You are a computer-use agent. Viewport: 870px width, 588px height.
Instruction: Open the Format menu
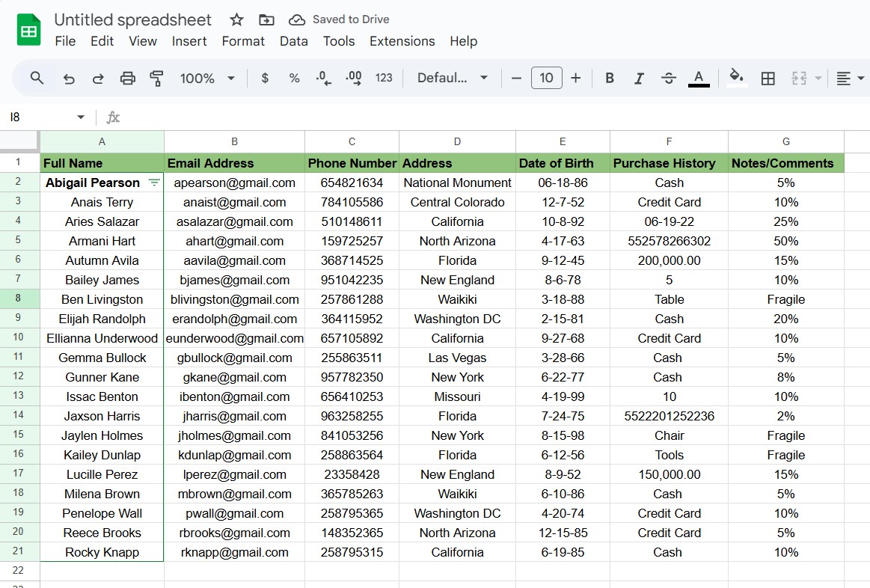243,41
